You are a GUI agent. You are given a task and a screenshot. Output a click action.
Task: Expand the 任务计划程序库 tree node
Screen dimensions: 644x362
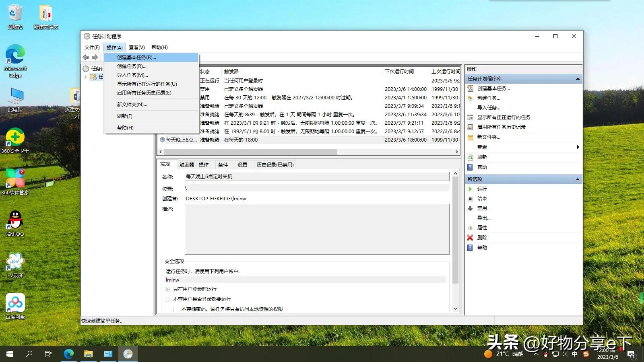[86, 77]
